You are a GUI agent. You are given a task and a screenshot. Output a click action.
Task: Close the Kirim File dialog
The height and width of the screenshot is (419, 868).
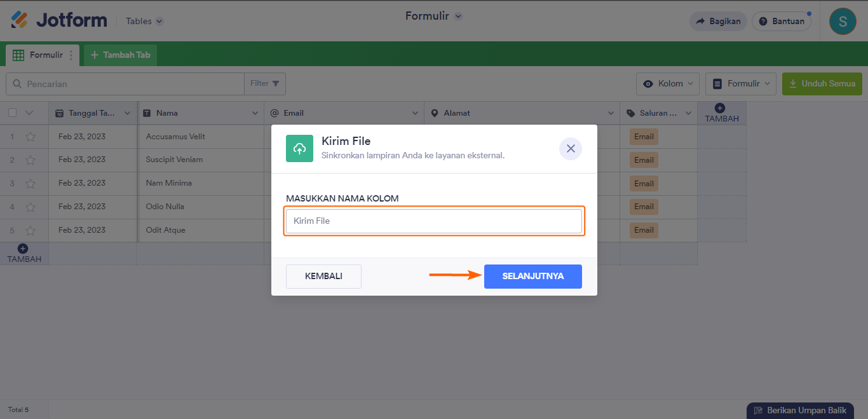tap(570, 149)
